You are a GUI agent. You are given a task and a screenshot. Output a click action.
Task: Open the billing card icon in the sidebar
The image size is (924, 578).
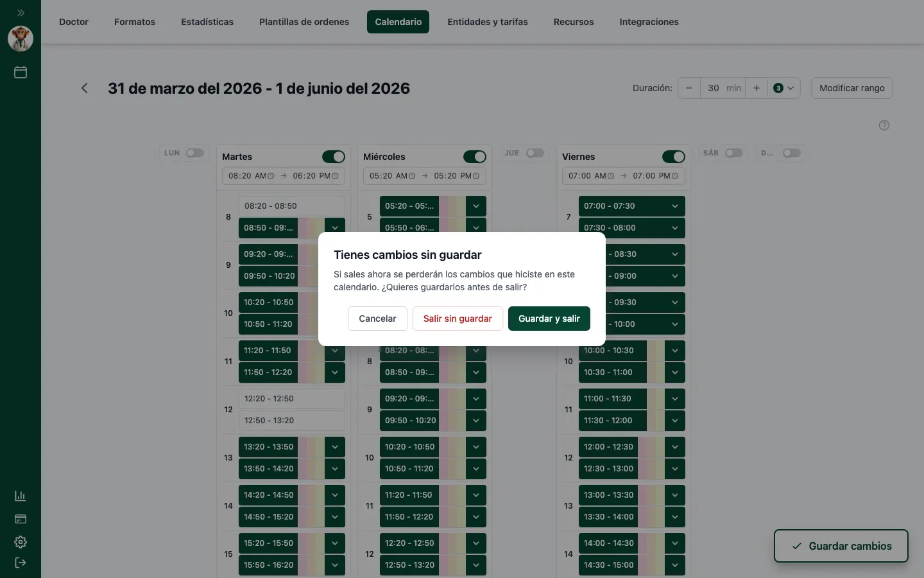pyautogui.click(x=21, y=519)
